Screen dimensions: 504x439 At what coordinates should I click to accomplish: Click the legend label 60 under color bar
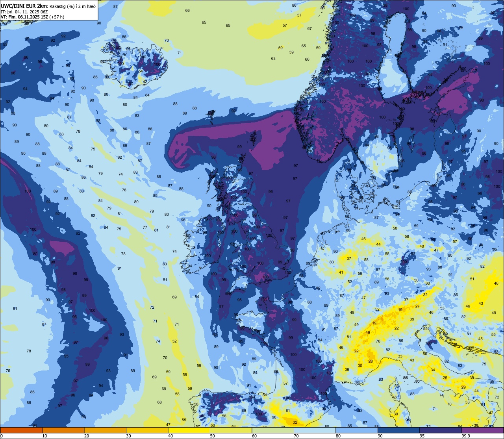(x=254, y=436)
